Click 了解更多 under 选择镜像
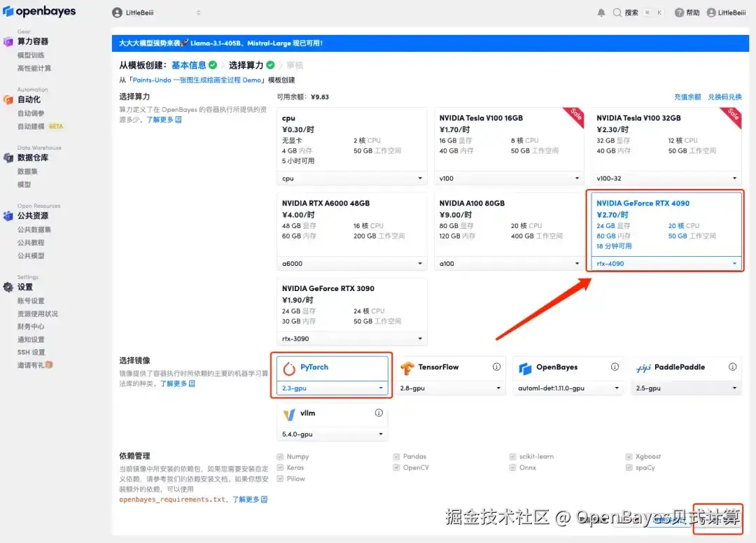Screen dimensions: 756x543 (177, 383)
